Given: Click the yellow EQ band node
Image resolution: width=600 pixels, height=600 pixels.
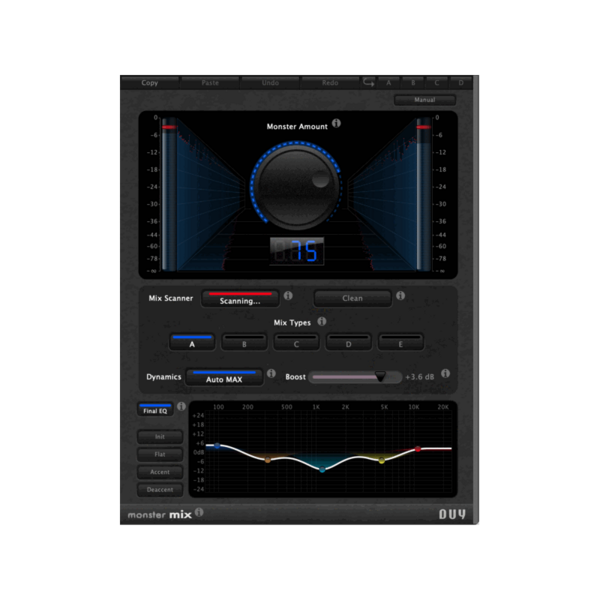Looking at the screenshot, I should [x=382, y=461].
